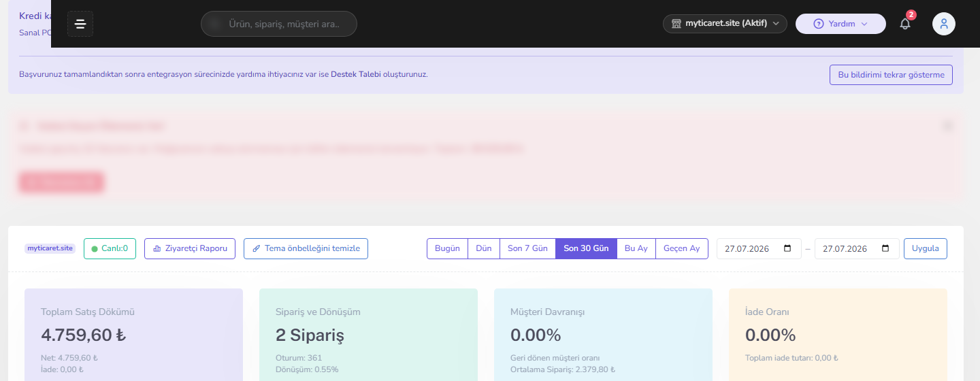Click the question mark Yardım icon

[x=819, y=24]
